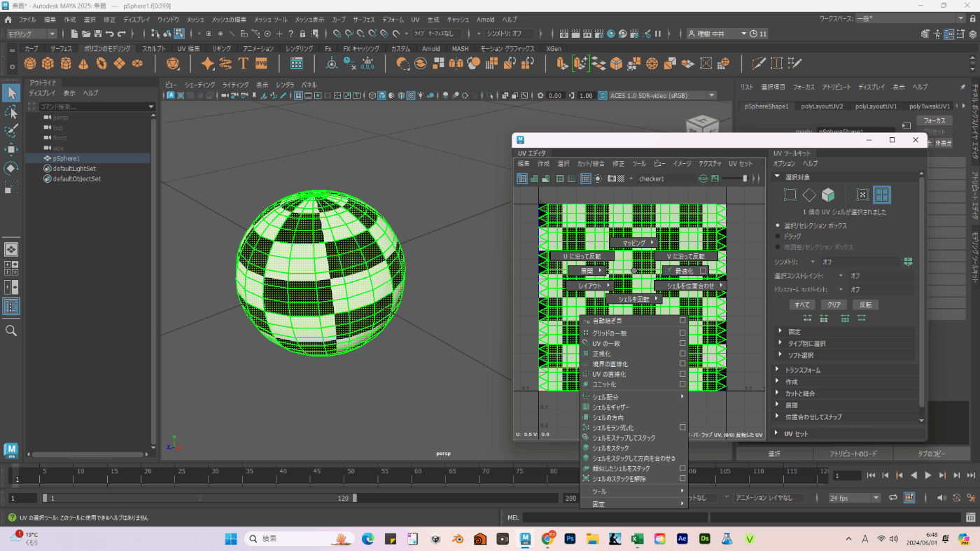This screenshot has height=551, width=980.
Task: Check the option box for 自動継ぎ目
Action: 682,320
